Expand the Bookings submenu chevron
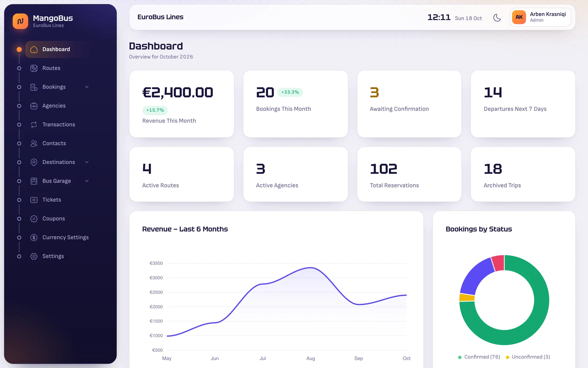Viewport: 588px width, 368px height. [87, 87]
